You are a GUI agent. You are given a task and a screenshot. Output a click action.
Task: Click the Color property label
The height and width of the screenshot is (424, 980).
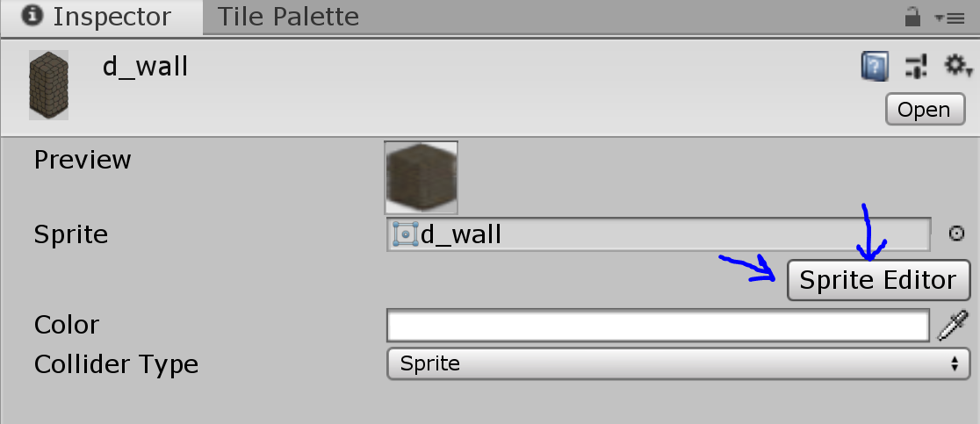pyautogui.click(x=67, y=325)
